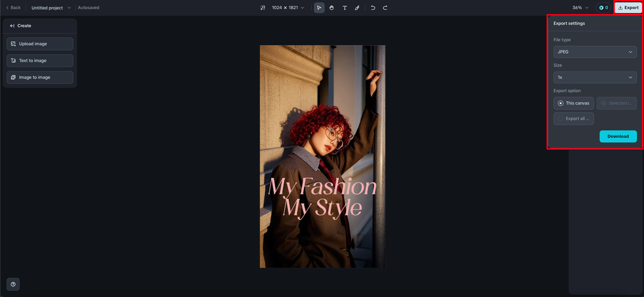Open the JPEG file type dropdown
The height and width of the screenshot is (297, 644).
pos(595,52)
